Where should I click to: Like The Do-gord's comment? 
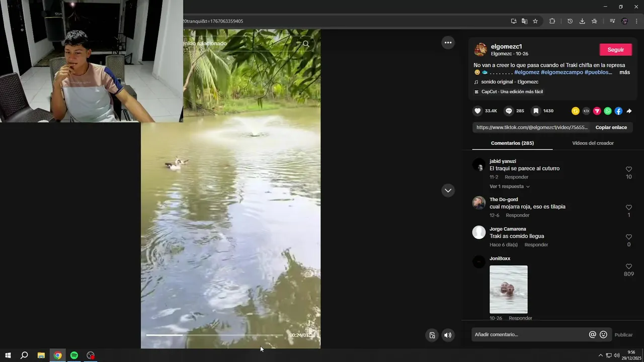coord(628,208)
